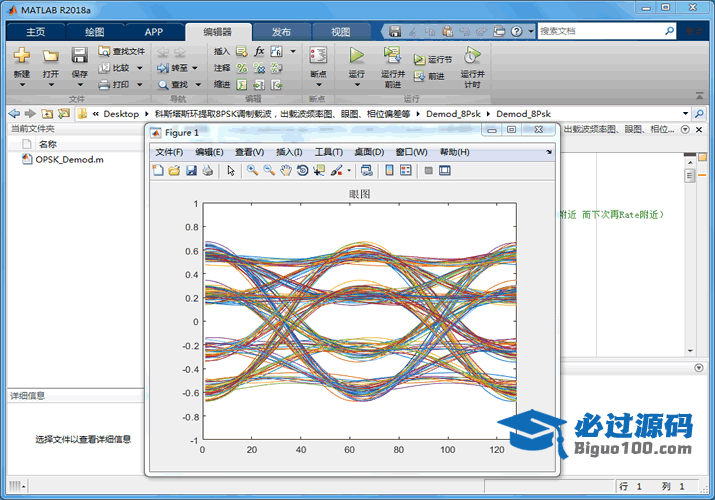Click the Edit Plot arrow pointer tool

pos(231,170)
